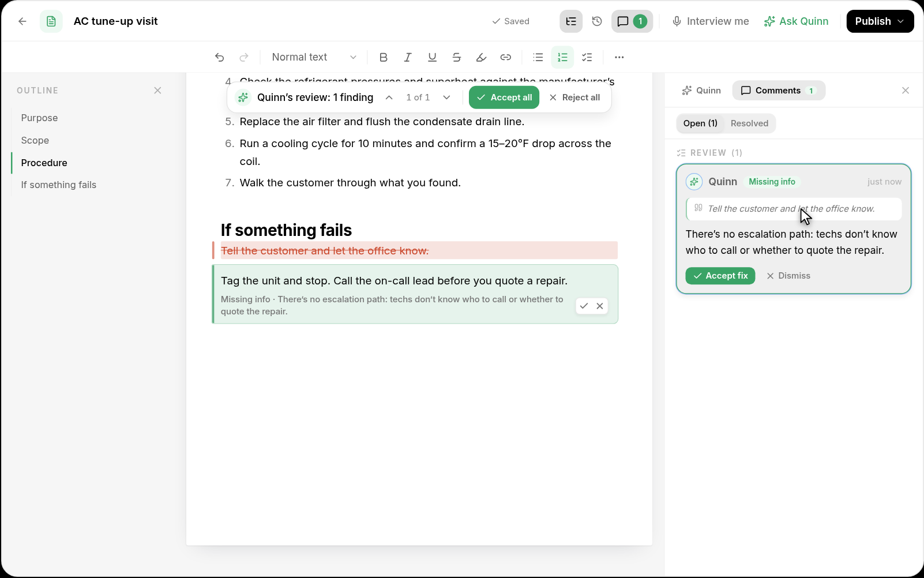This screenshot has height=578, width=924.
Task: Toggle bold formatting
Action: point(384,57)
